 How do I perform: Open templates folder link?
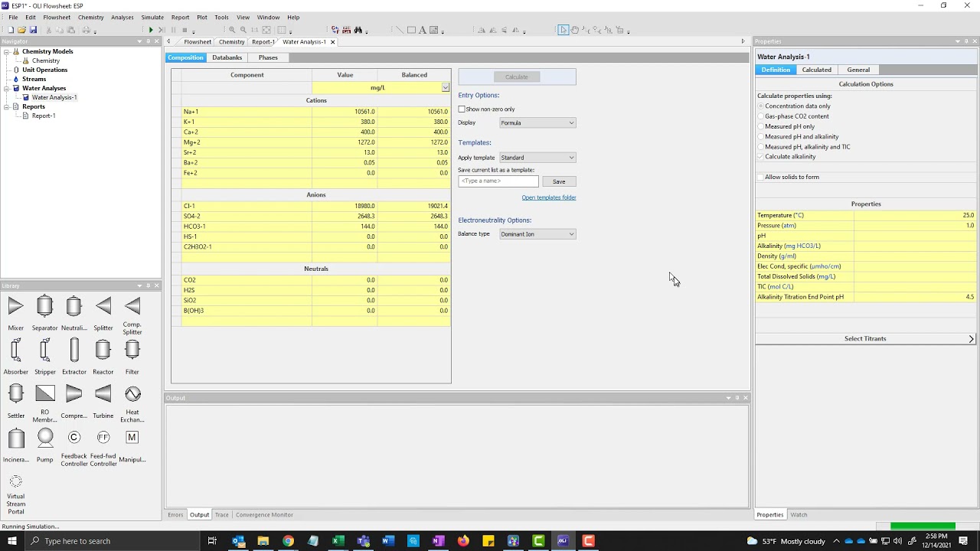(549, 197)
